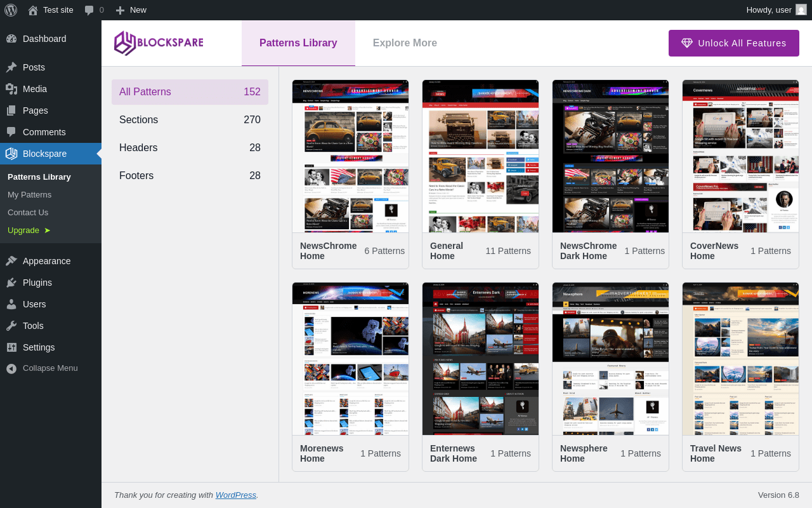
Task: Click the WordPress logo icon
Action: (x=10, y=10)
